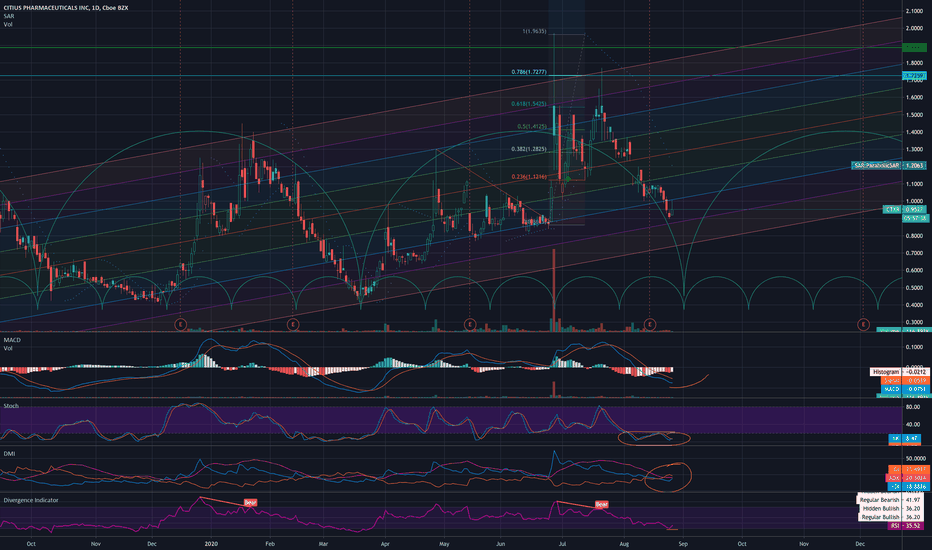Click the Mar label on the time axis

coord(323,543)
